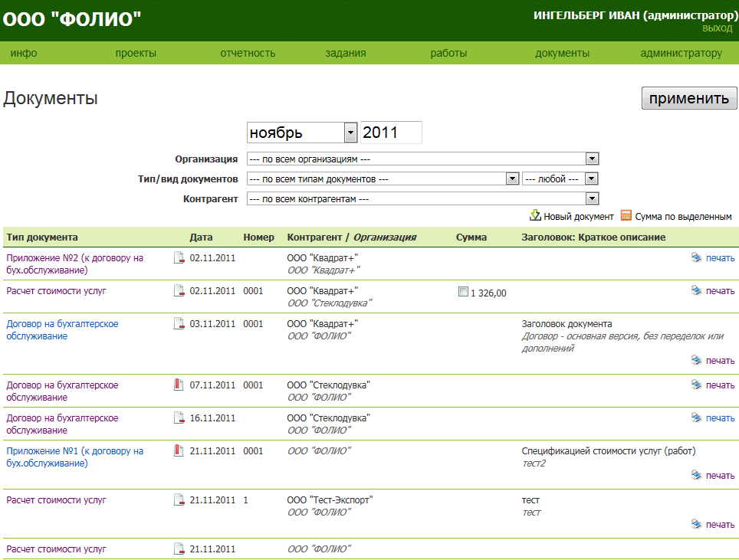The image size is (739, 560).
Task: Click the ООО "ФОЛИО" site title
Action: click(72, 19)
